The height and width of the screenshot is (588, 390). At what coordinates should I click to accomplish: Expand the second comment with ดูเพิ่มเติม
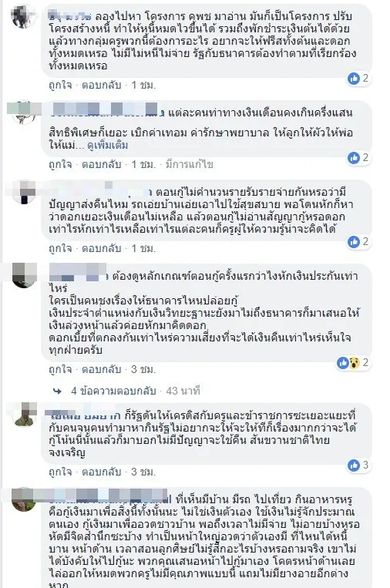coord(108,145)
